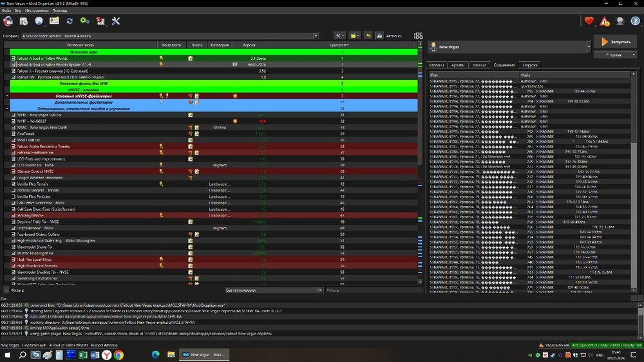Open the File menu
The image size is (644, 362).
pos(6,11)
